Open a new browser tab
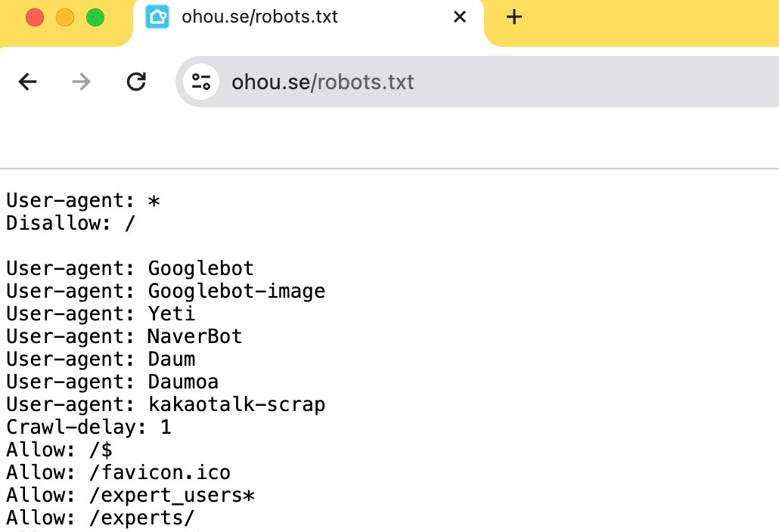Screen dimensions: 779x532 point(514,17)
